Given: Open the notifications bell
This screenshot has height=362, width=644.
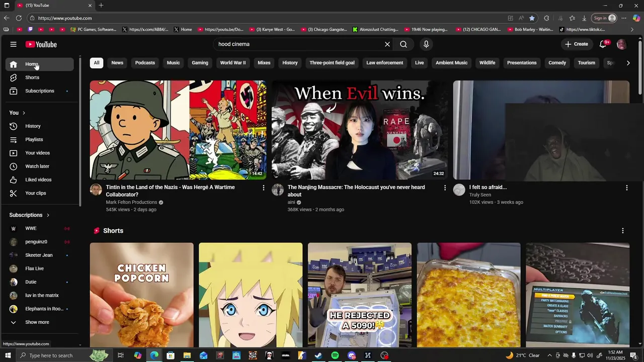Looking at the screenshot, I should (x=603, y=44).
